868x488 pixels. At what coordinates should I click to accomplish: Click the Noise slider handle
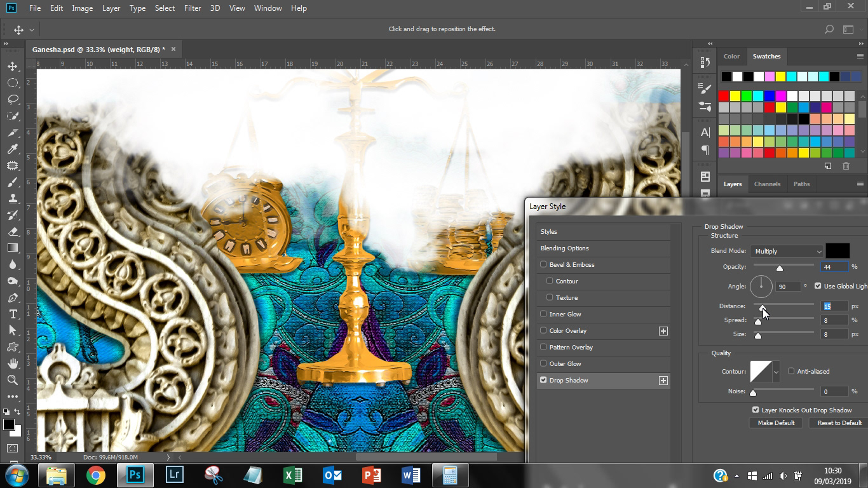753,393
